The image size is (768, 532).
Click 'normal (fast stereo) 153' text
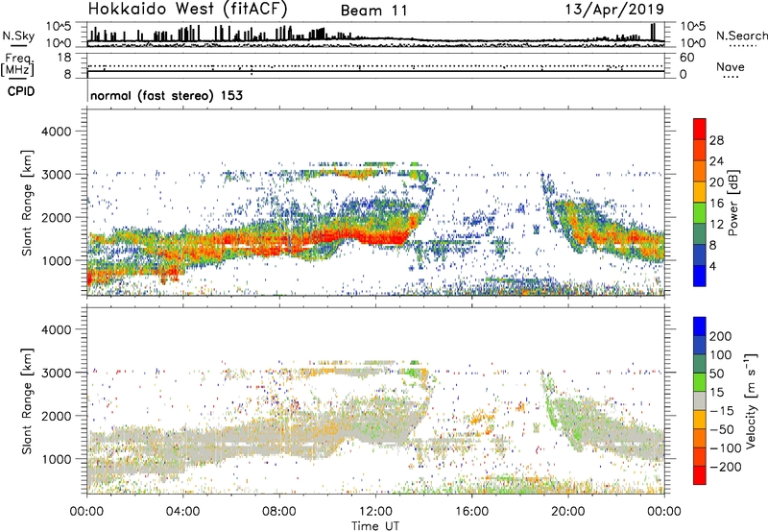click(166, 95)
